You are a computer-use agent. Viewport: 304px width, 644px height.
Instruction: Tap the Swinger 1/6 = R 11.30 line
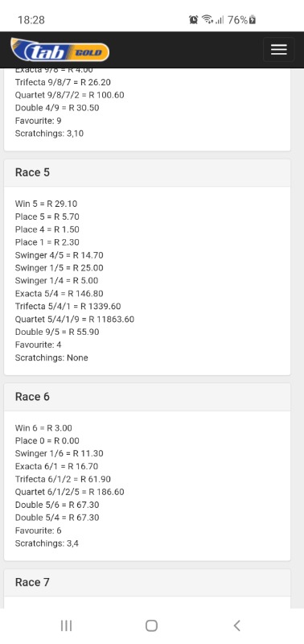59,453
